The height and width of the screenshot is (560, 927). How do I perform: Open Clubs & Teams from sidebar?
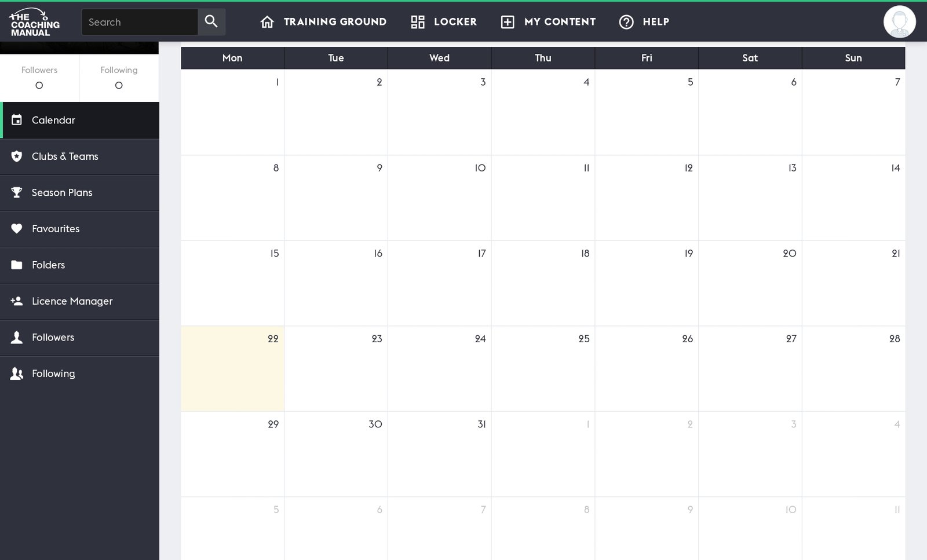pyautogui.click(x=79, y=157)
